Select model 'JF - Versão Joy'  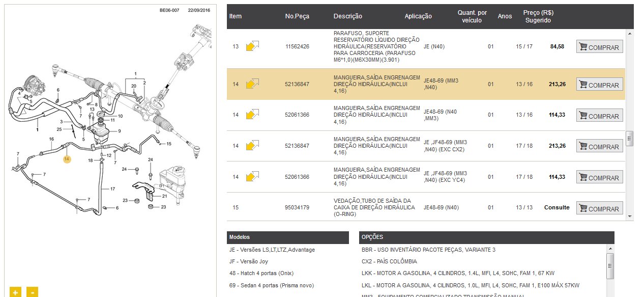click(x=251, y=261)
